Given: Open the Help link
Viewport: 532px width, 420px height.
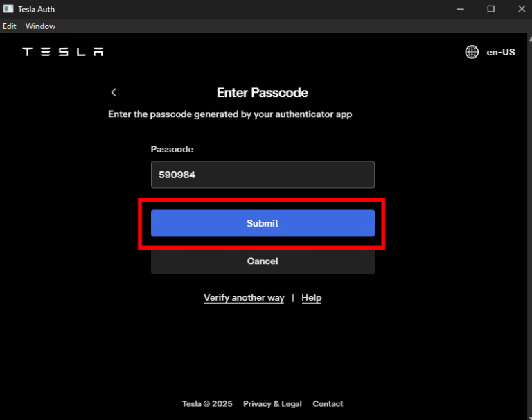Looking at the screenshot, I should tap(311, 297).
